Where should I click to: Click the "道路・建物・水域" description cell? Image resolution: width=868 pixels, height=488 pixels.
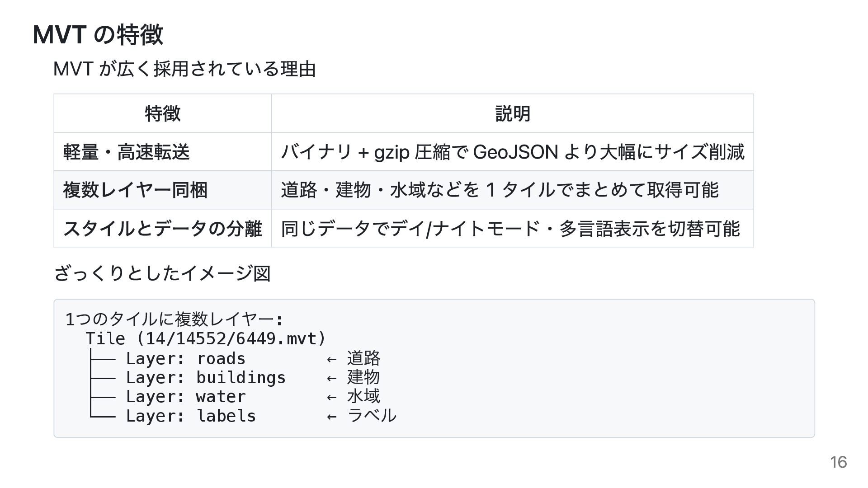point(500,190)
